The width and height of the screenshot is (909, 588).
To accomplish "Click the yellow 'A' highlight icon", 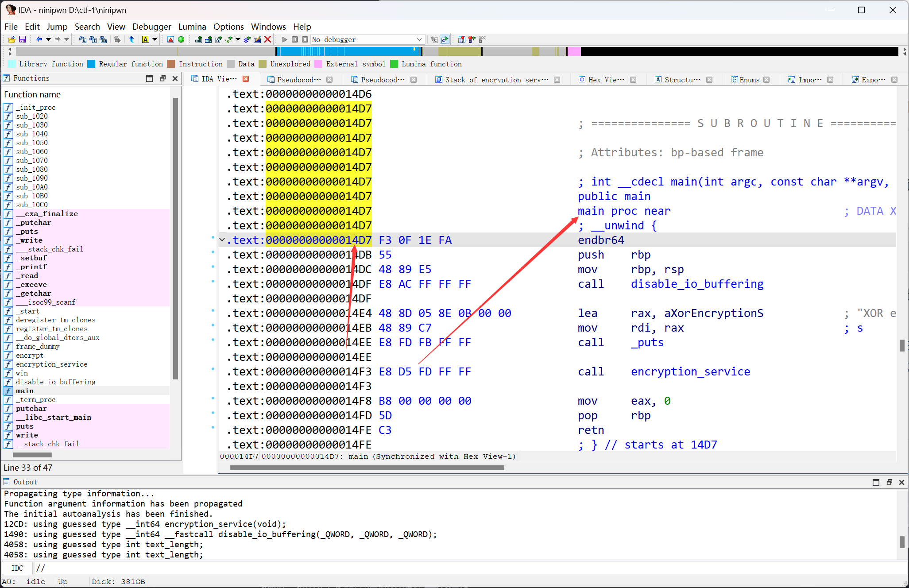I will pos(145,39).
